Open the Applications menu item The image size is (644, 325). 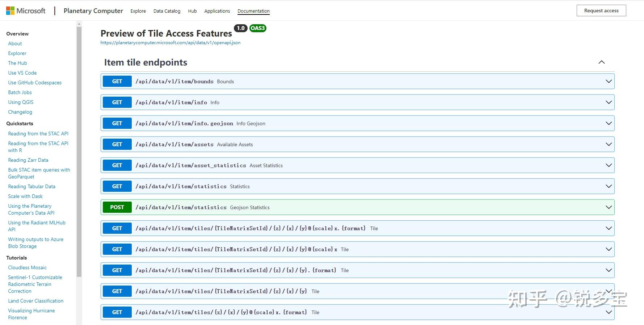(x=217, y=11)
